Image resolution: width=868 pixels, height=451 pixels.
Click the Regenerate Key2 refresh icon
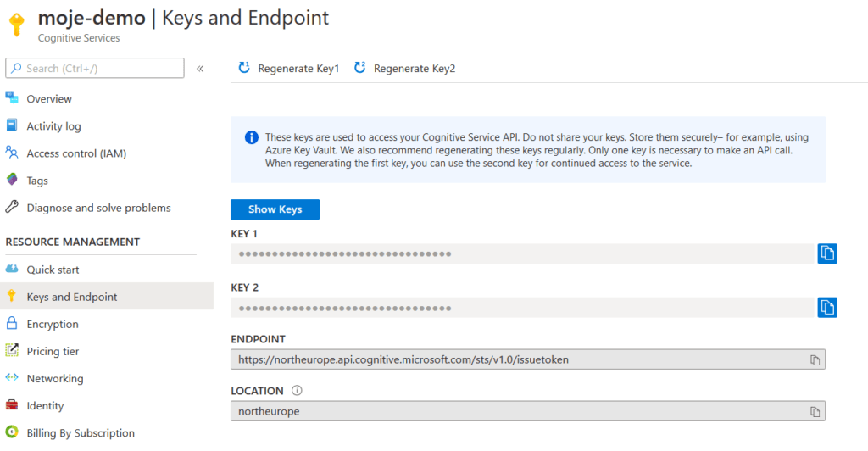pyautogui.click(x=359, y=68)
